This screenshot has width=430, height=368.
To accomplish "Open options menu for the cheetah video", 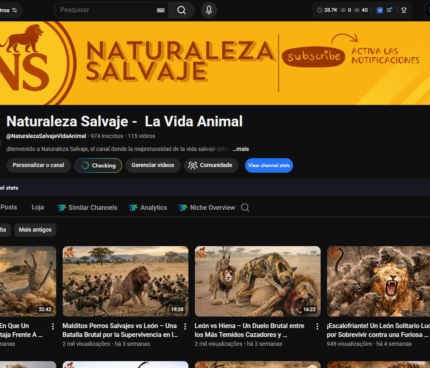I will [53, 326].
